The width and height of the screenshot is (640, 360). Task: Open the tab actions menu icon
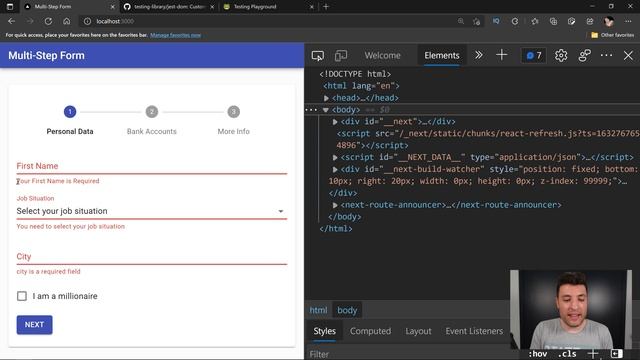click(10, 7)
